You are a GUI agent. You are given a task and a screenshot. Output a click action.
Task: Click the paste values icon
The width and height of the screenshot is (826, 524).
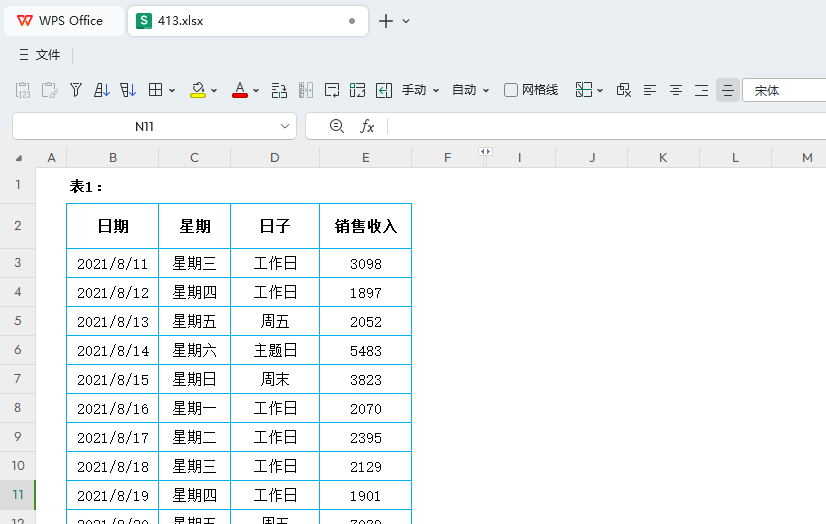point(23,90)
